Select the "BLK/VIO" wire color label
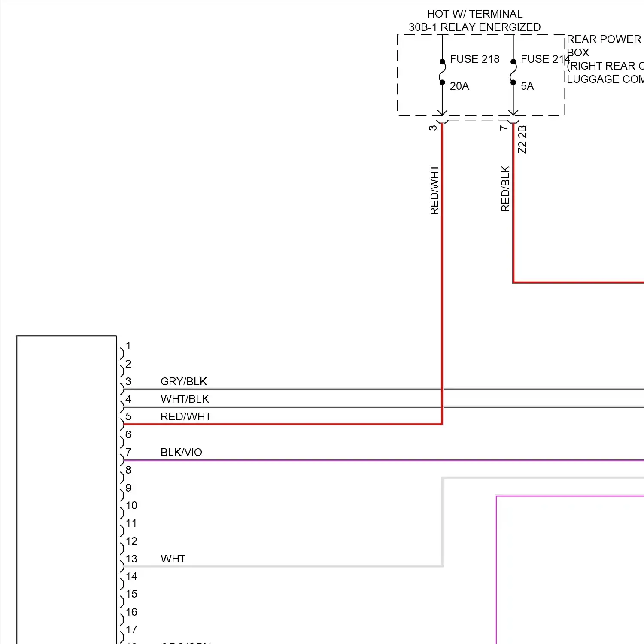Viewport: 644px width, 644px height. tap(181, 452)
